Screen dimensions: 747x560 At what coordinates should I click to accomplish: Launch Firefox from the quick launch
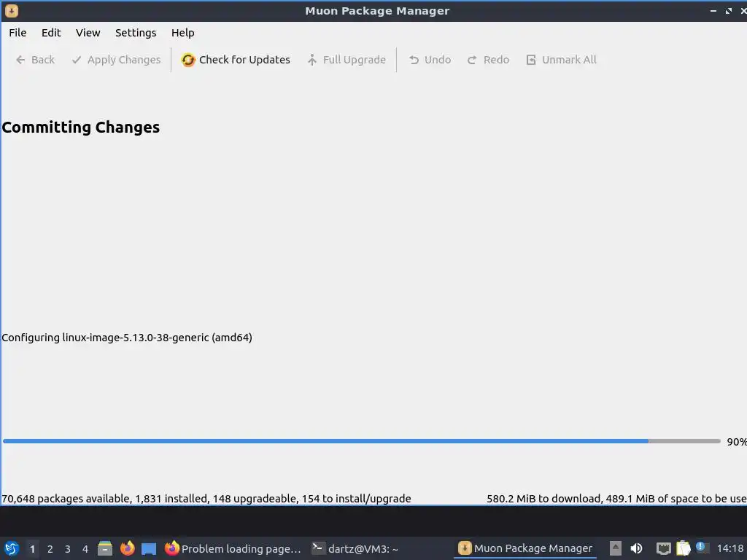pos(127,548)
